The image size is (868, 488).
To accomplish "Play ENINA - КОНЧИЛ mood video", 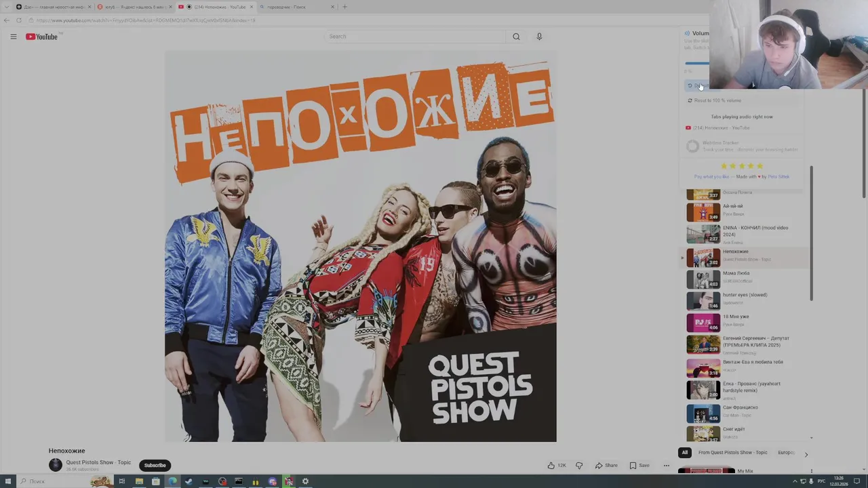I will click(x=746, y=235).
